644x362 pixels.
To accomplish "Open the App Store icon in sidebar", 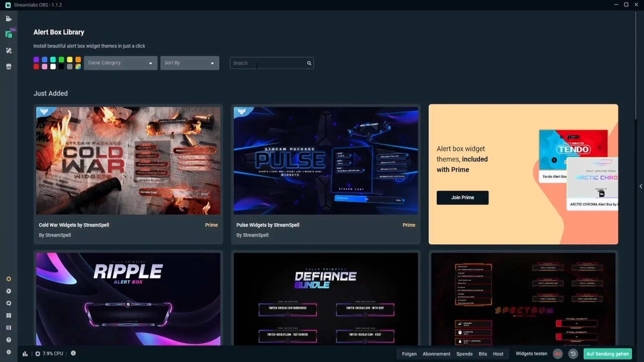I will point(9,66).
